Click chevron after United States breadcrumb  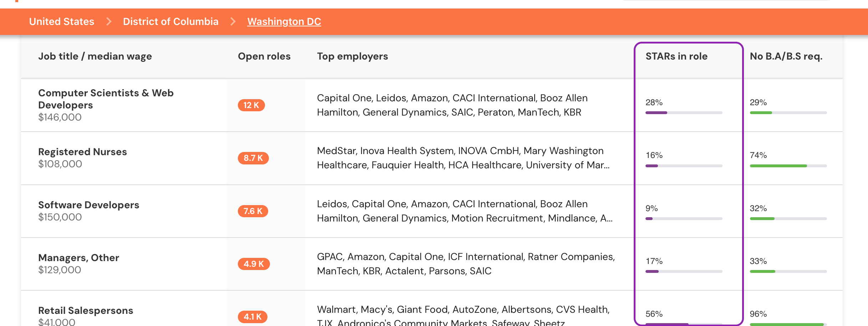109,21
